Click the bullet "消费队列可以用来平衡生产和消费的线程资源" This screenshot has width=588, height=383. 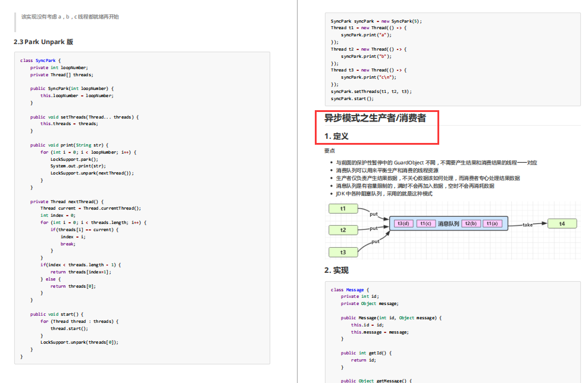point(387,170)
